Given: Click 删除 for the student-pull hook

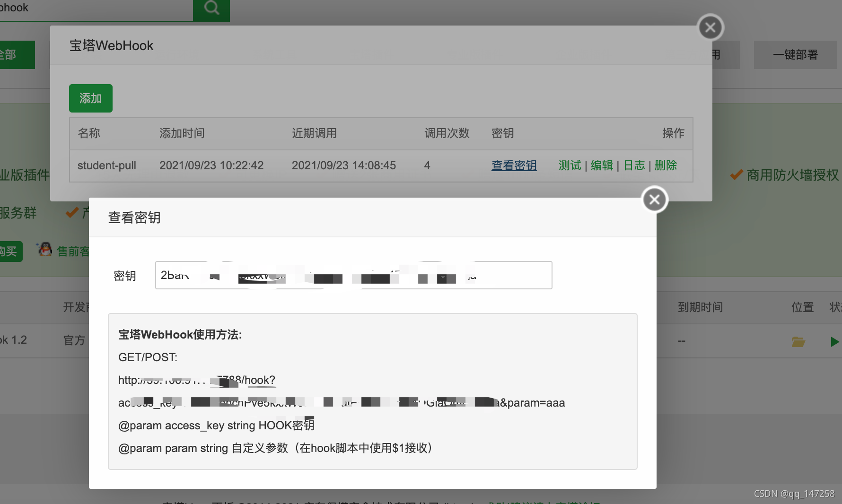Looking at the screenshot, I should [666, 165].
